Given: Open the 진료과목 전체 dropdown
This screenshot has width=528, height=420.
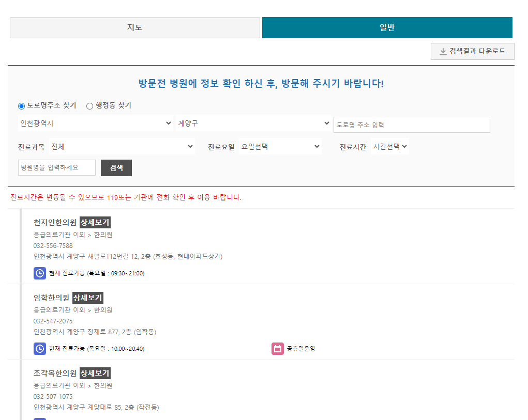Looking at the screenshot, I should [122, 147].
